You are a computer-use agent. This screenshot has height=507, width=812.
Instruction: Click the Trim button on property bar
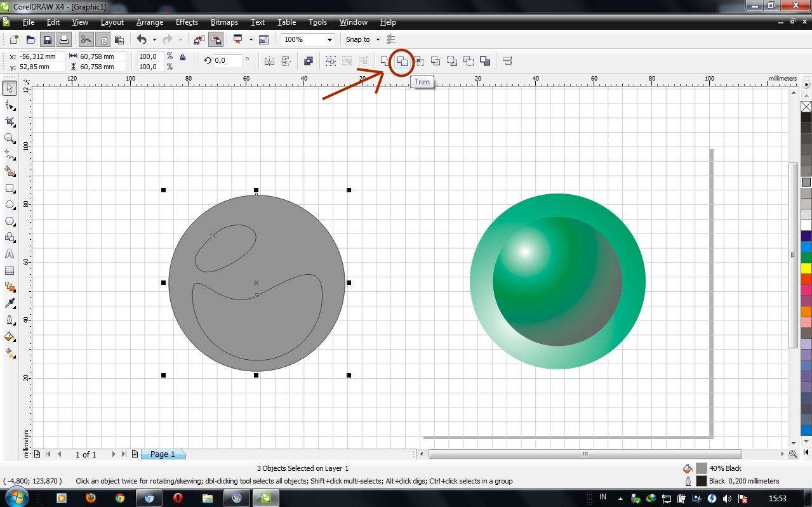click(x=402, y=61)
